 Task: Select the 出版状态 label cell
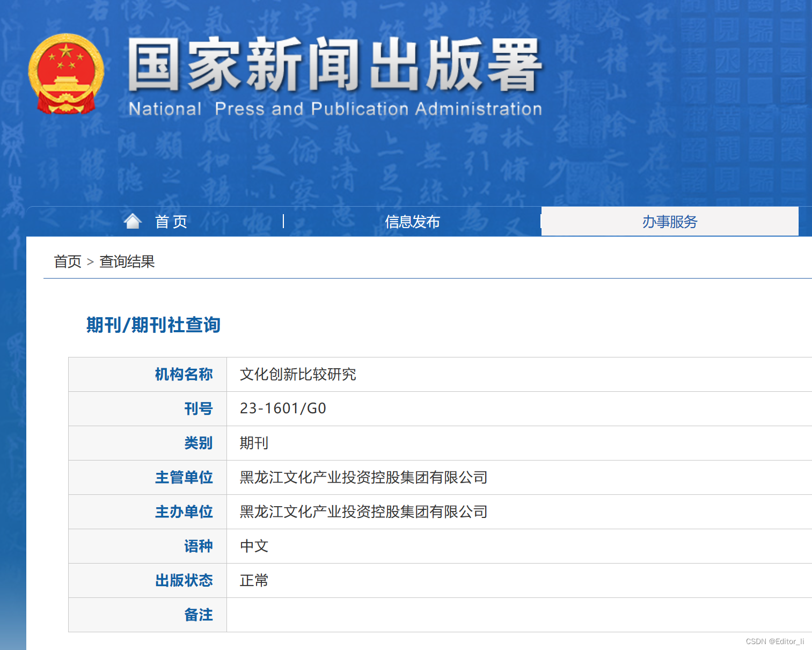[148, 580]
